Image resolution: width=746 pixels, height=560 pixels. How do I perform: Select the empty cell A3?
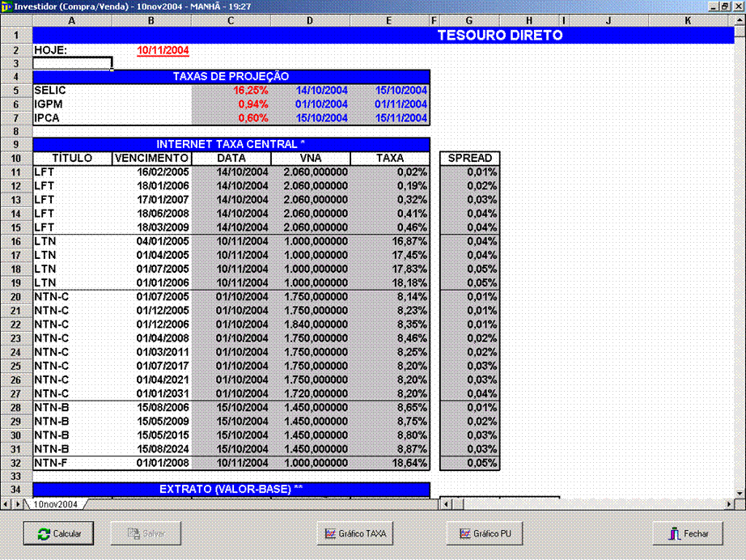[72, 63]
